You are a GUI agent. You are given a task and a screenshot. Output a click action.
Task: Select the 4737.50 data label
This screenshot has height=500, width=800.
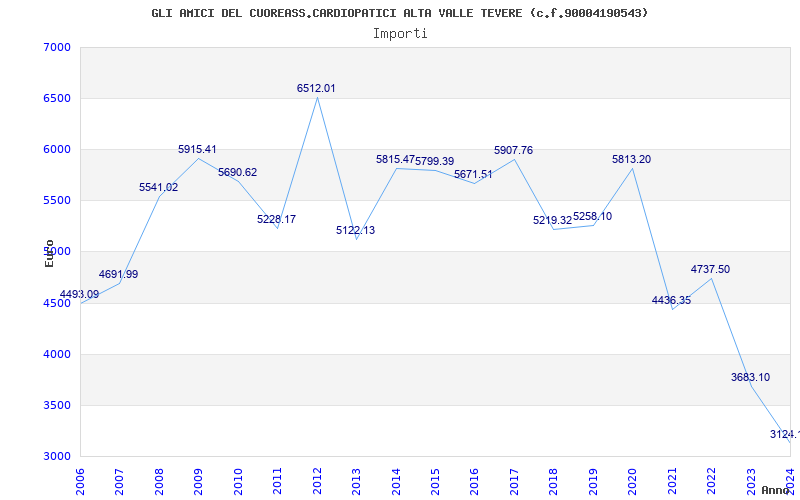click(711, 269)
